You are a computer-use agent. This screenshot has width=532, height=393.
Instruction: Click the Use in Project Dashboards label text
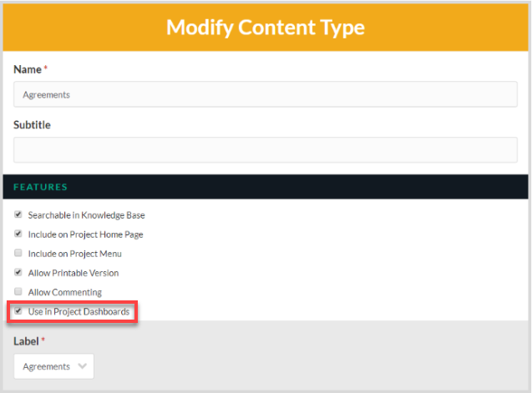click(x=79, y=311)
